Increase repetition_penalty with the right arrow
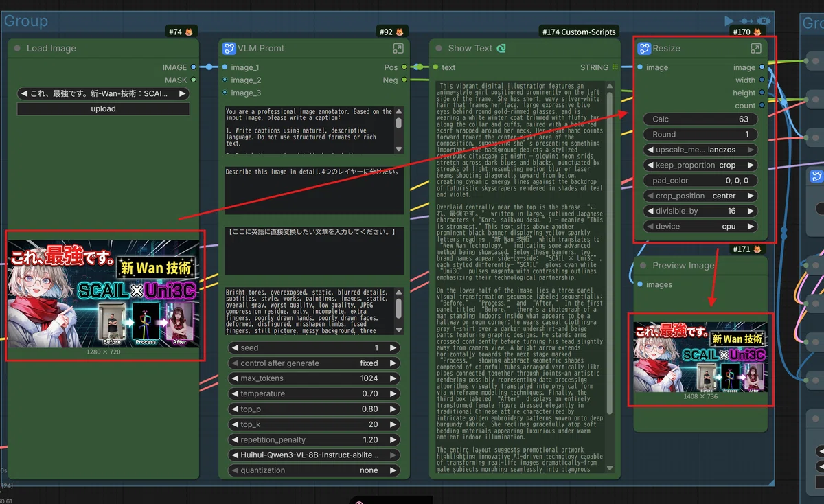Image resolution: width=824 pixels, height=504 pixels. click(x=393, y=439)
